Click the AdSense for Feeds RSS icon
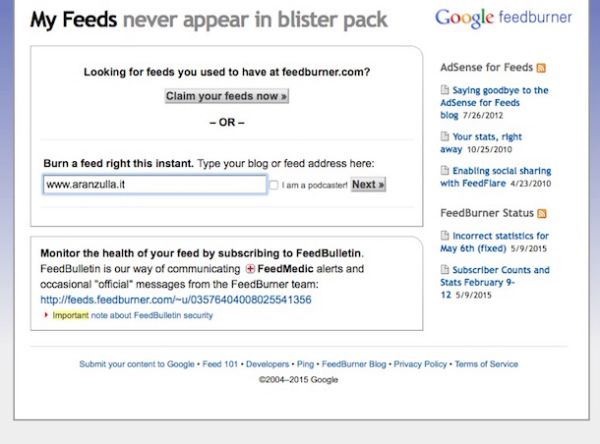Viewport: 600px width, 444px height. coord(542,68)
